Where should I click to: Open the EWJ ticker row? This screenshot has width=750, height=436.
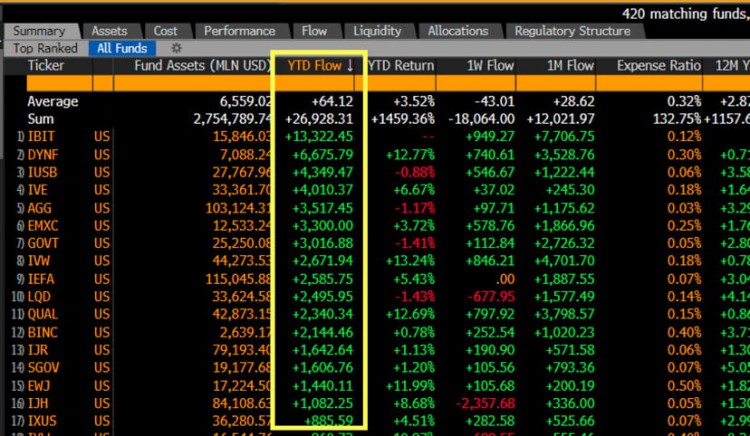coord(38,386)
